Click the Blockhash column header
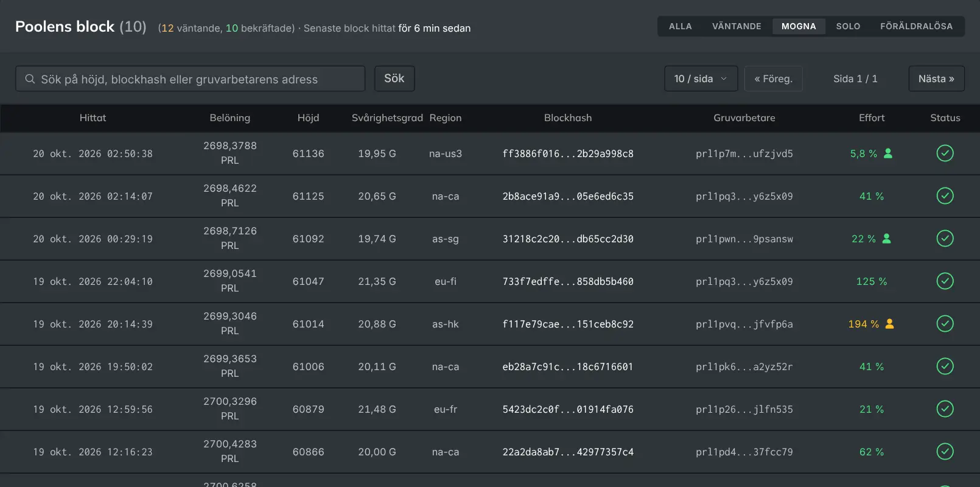Image resolution: width=980 pixels, height=487 pixels. 568,117
